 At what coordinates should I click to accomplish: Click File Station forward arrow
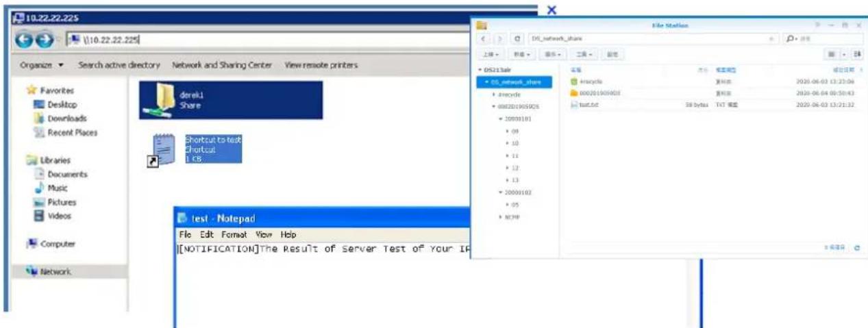coord(499,39)
